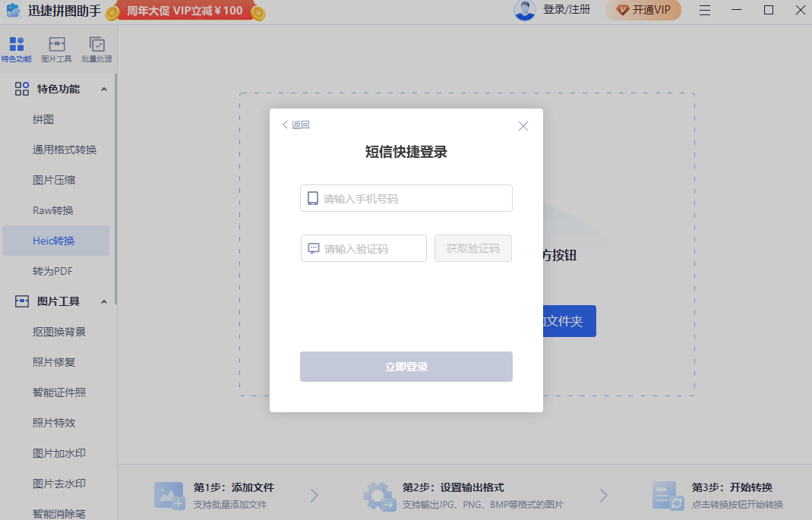Click the 开始转换 conversion icon
The width and height of the screenshot is (812, 520).
[x=667, y=494]
